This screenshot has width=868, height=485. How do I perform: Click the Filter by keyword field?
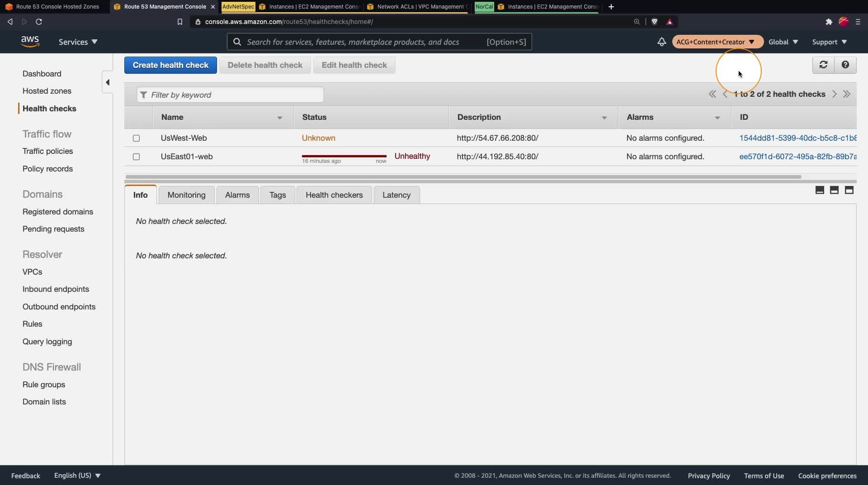pos(230,95)
